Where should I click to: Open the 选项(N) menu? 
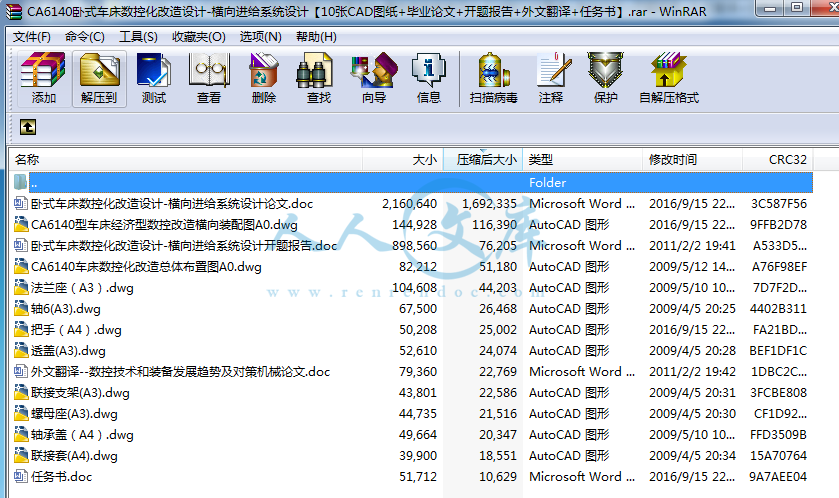click(x=261, y=37)
